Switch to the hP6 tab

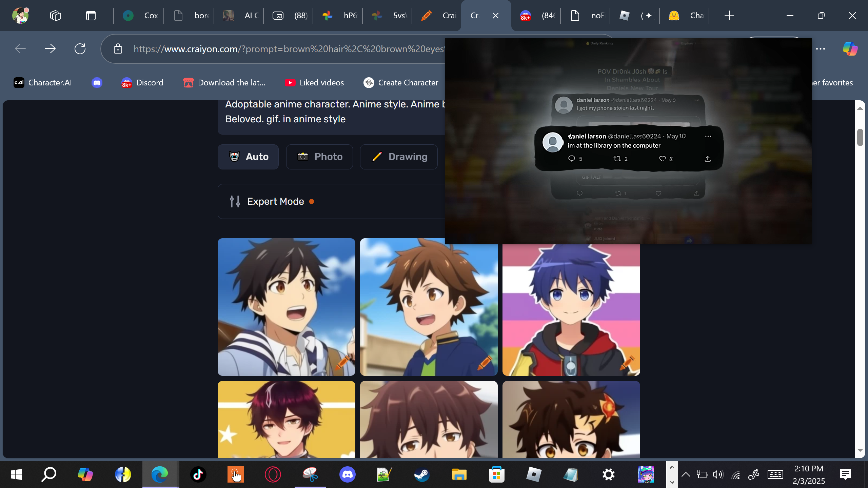(338, 16)
